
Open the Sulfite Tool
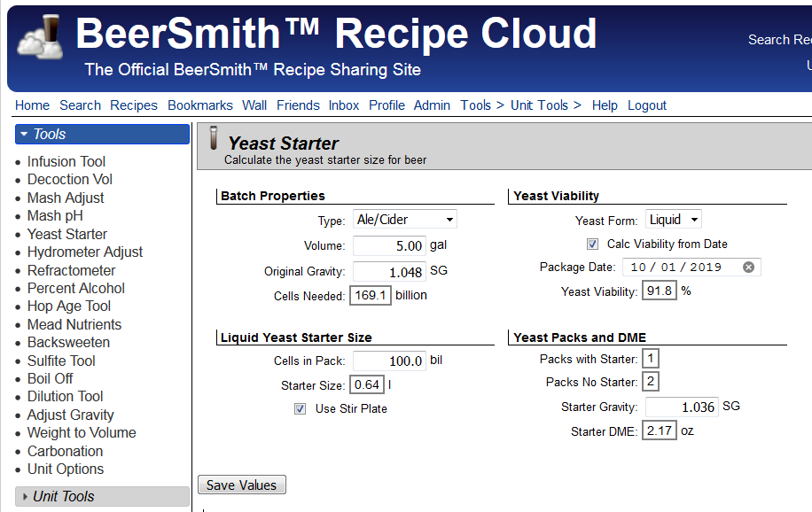coord(61,361)
